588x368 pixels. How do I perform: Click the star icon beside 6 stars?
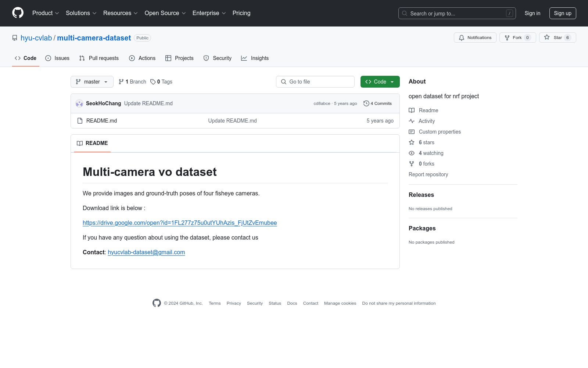[x=412, y=142]
